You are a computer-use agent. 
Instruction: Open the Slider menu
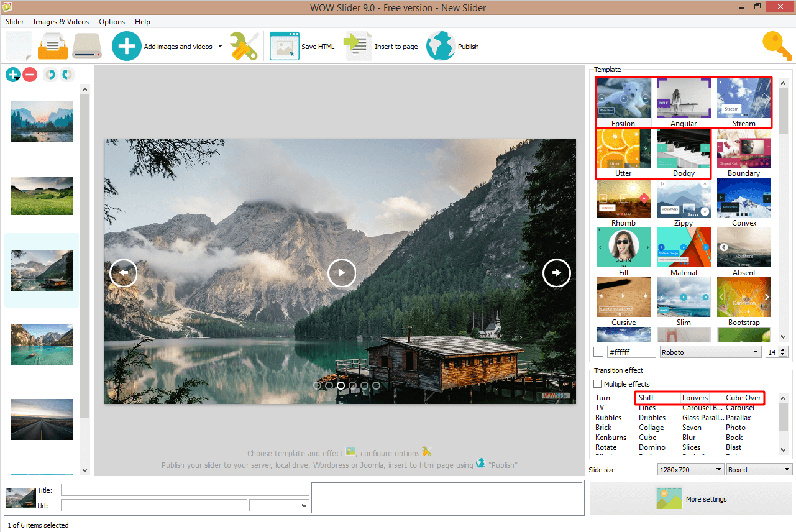pyautogui.click(x=14, y=21)
